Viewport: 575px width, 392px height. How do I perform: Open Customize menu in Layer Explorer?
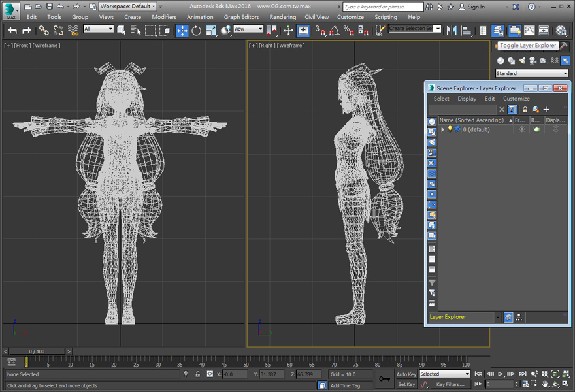pos(516,99)
